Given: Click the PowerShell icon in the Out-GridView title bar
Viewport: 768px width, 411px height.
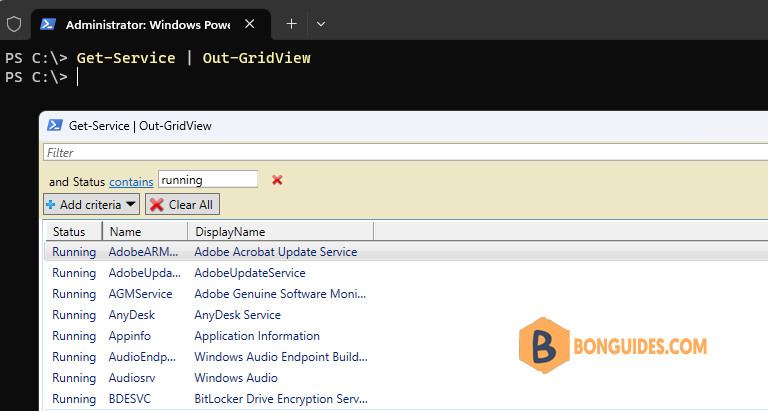Looking at the screenshot, I should (55, 125).
